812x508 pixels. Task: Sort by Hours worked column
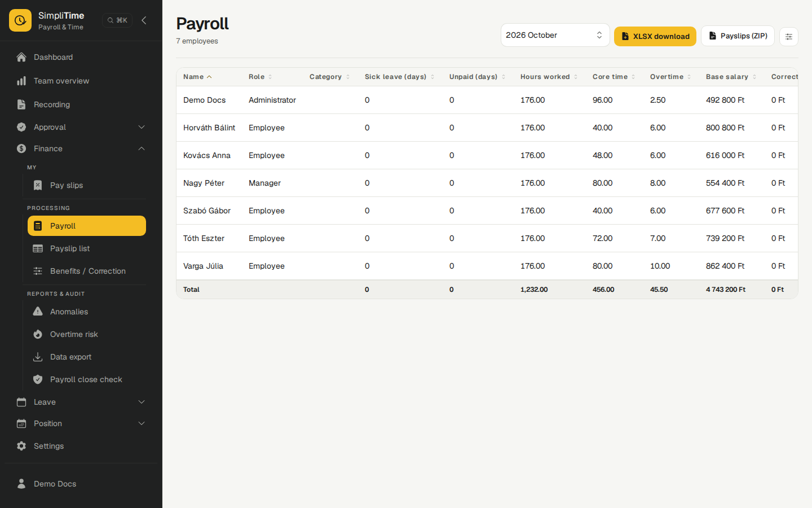coord(549,77)
